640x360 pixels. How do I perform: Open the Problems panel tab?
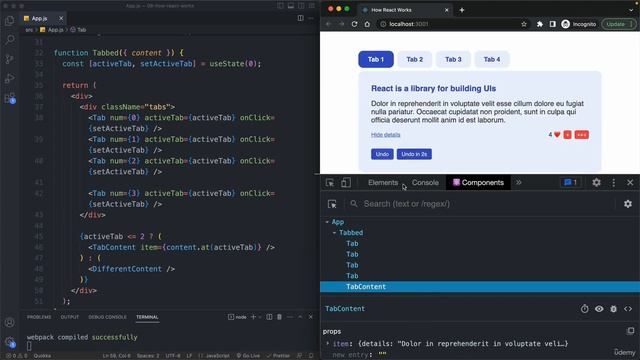coord(39,317)
